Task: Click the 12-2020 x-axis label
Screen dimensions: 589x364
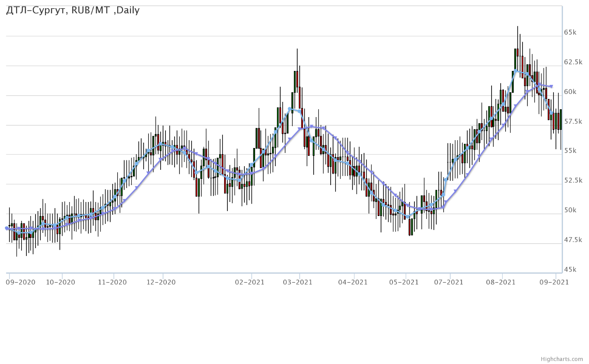Action: pyautogui.click(x=161, y=282)
